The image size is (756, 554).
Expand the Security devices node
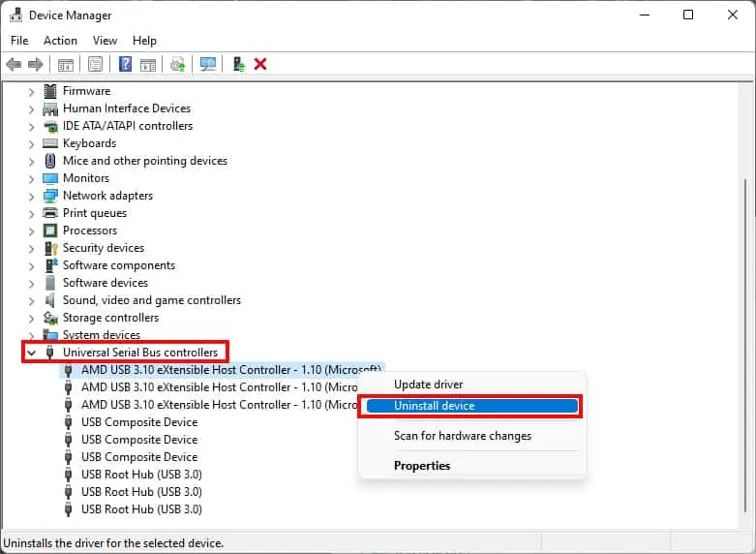click(31, 249)
